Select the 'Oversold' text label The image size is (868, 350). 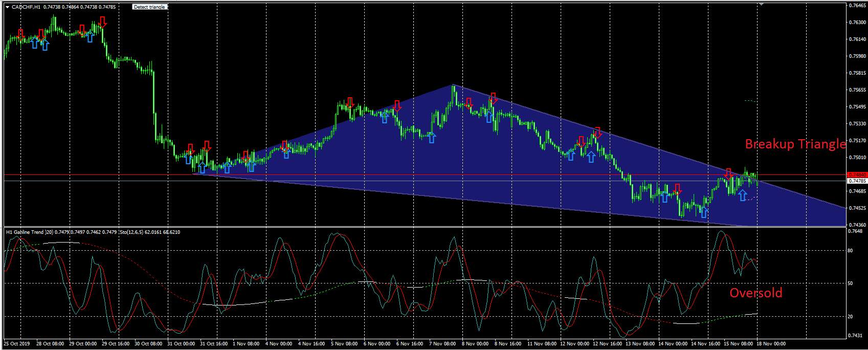(x=755, y=293)
